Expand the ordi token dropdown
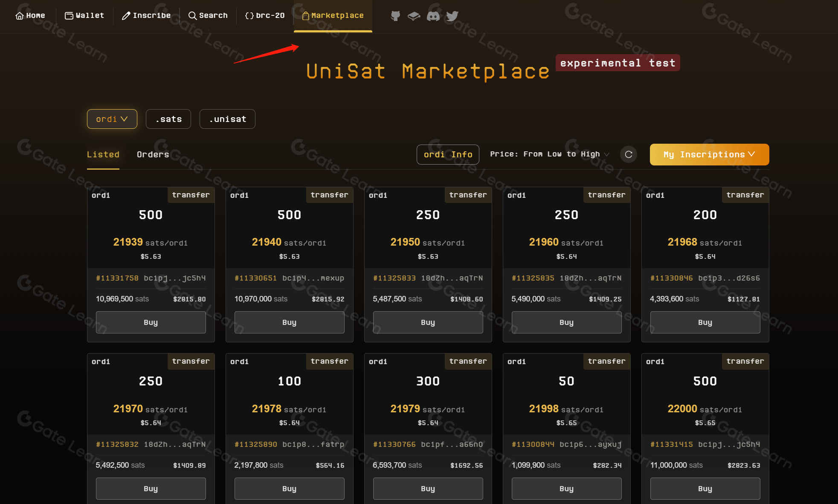Viewport: 838px width, 504px height. pos(112,119)
